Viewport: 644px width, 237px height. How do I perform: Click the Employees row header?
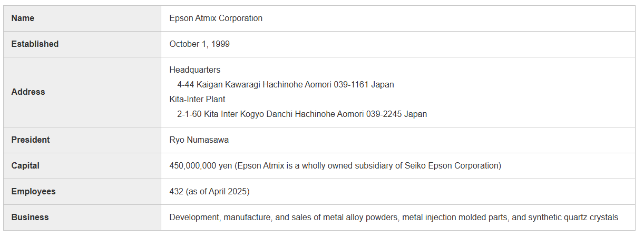33,192
